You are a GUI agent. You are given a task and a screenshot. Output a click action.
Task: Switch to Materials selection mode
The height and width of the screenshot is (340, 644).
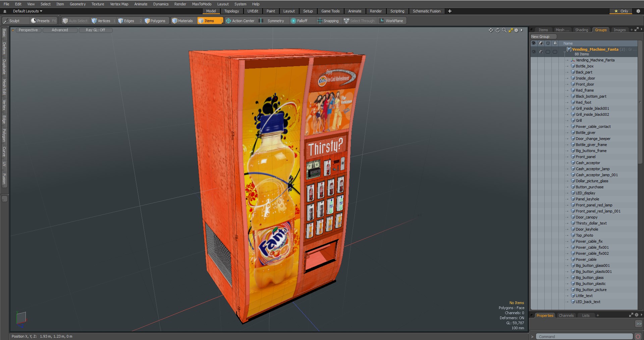click(x=182, y=21)
